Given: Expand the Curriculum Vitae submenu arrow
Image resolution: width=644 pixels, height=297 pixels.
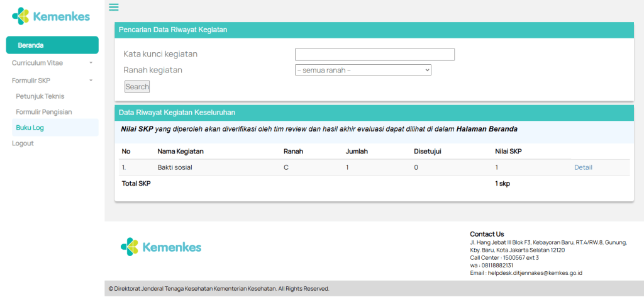Looking at the screenshot, I should (91, 63).
